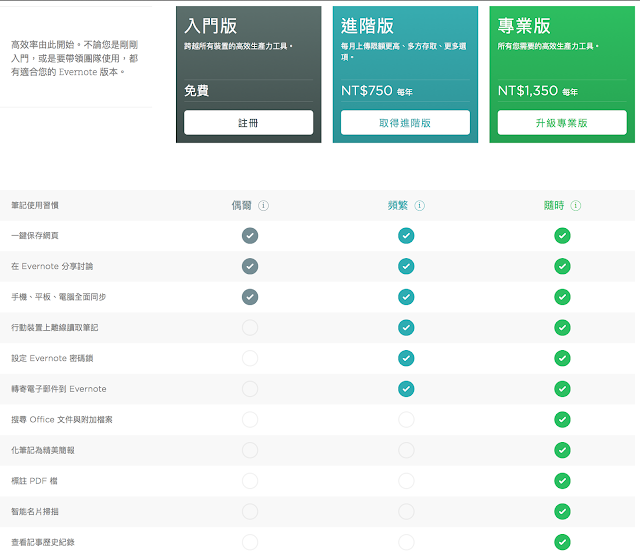Click the 查看記事歷史紀錄 label

click(43, 542)
